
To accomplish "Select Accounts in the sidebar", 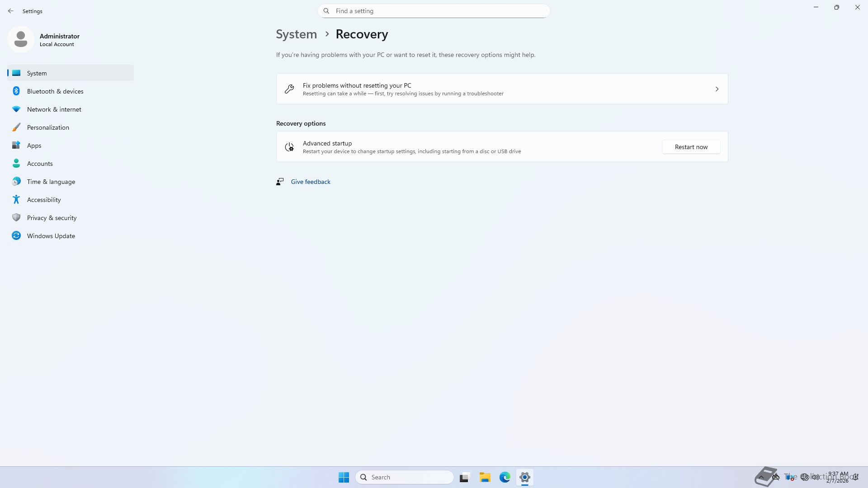I will [40, 164].
